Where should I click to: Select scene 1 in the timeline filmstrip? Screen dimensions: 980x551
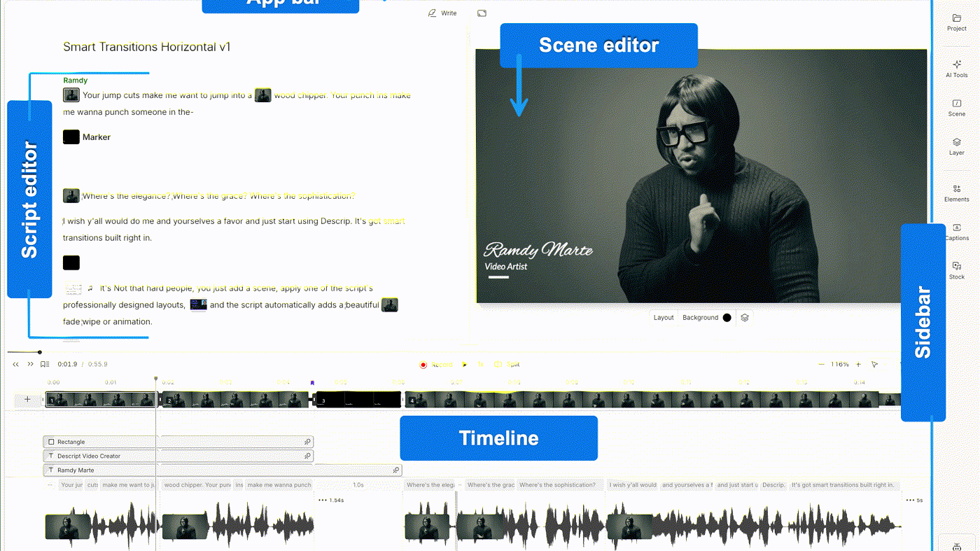(x=101, y=400)
